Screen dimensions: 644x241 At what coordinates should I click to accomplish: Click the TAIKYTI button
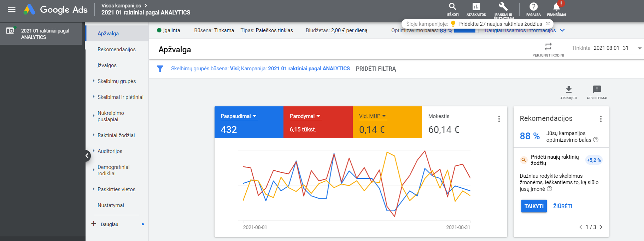(x=534, y=206)
